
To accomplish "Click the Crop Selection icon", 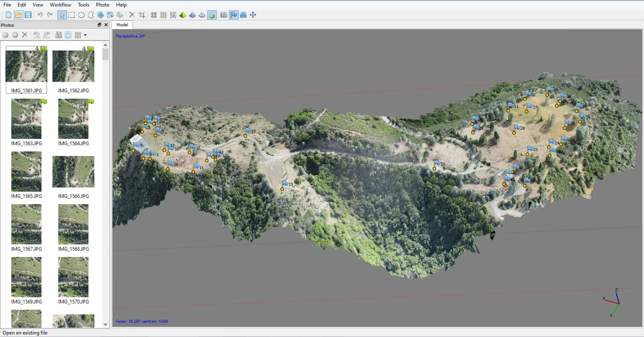I will [x=142, y=15].
